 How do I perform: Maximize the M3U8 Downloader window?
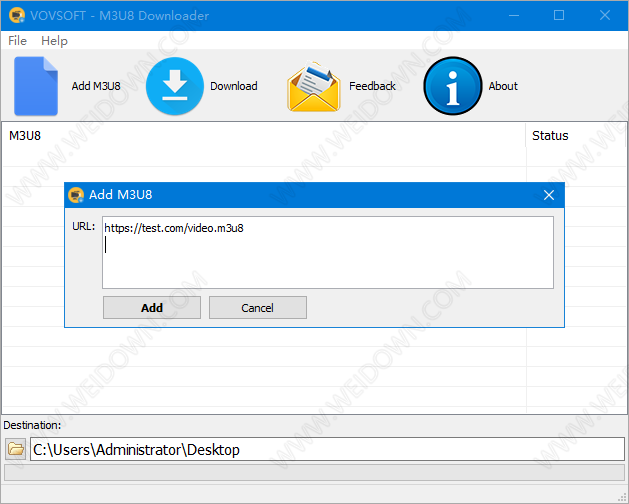pyautogui.click(x=559, y=16)
